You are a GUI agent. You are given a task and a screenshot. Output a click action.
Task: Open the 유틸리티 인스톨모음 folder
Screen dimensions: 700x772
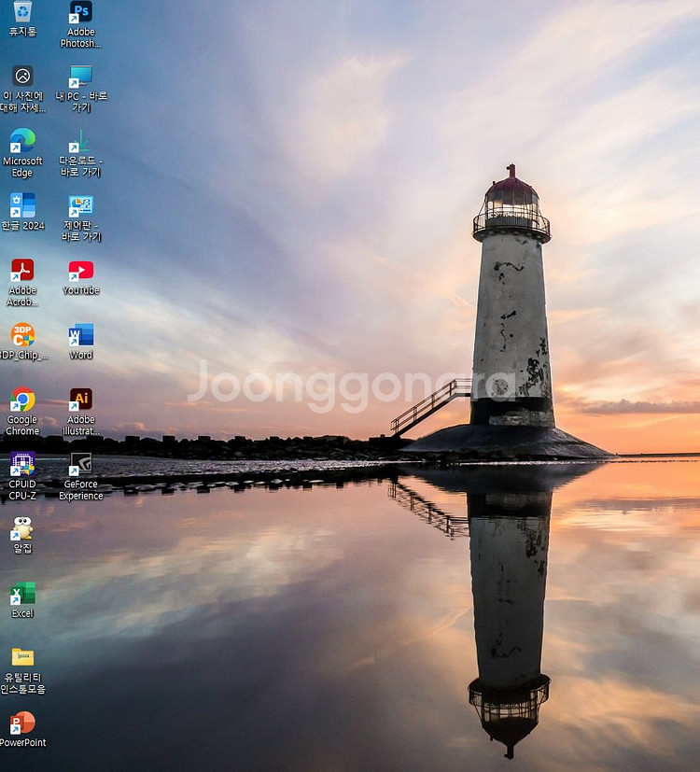click(22, 658)
